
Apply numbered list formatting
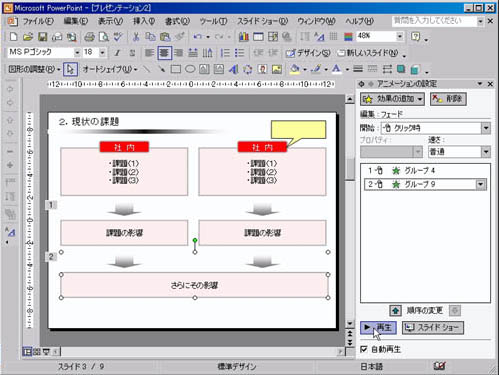[225, 53]
